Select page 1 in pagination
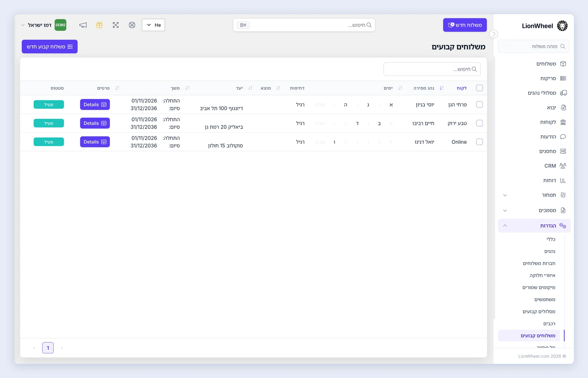Viewport: 588px width, 378px height. [x=48, y=348]
